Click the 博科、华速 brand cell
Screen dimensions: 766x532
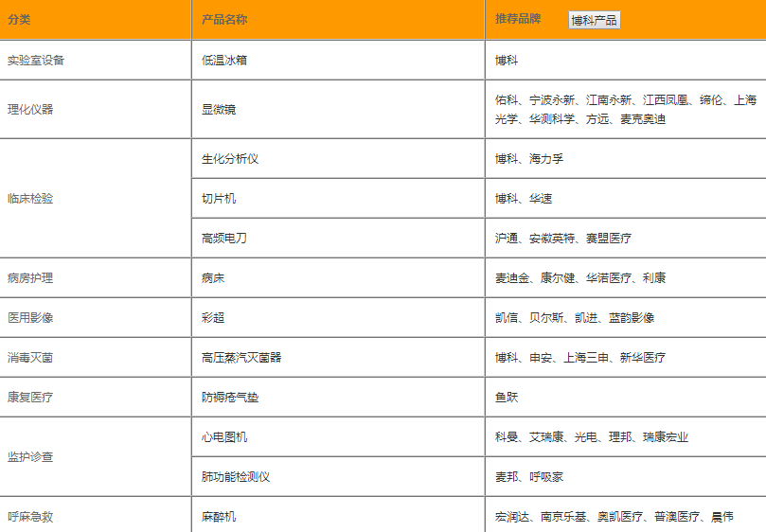click(626, 199)
